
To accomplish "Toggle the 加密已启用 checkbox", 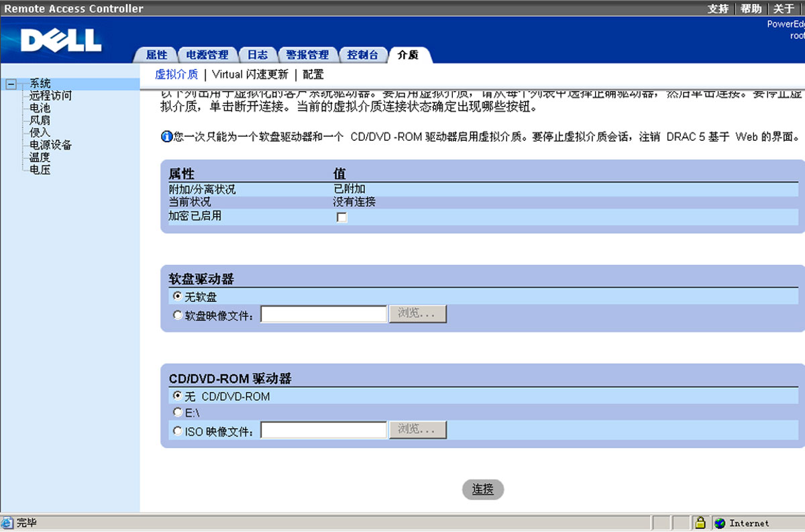I will (x=341, y=217).
